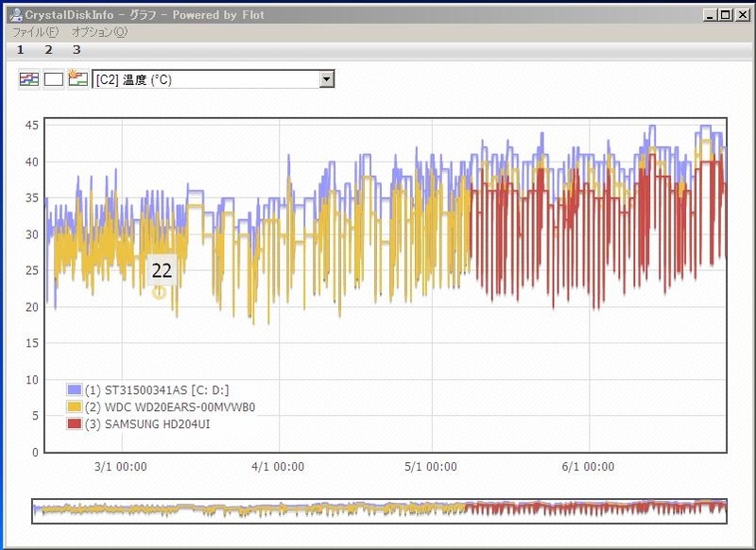The width and height of the screenshot is (756, 550).
Task: Click the reset graph icon with spark
Action: click(77, 78)
